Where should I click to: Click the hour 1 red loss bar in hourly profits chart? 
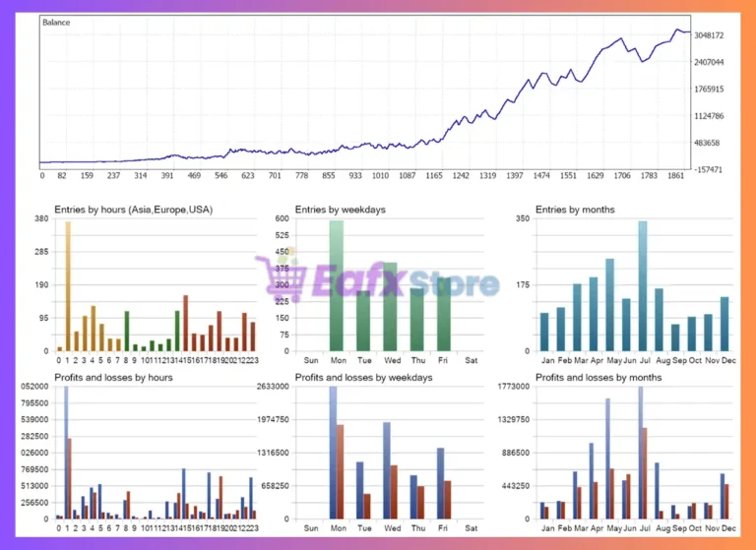pyautogui.click(x=70, y=478)
